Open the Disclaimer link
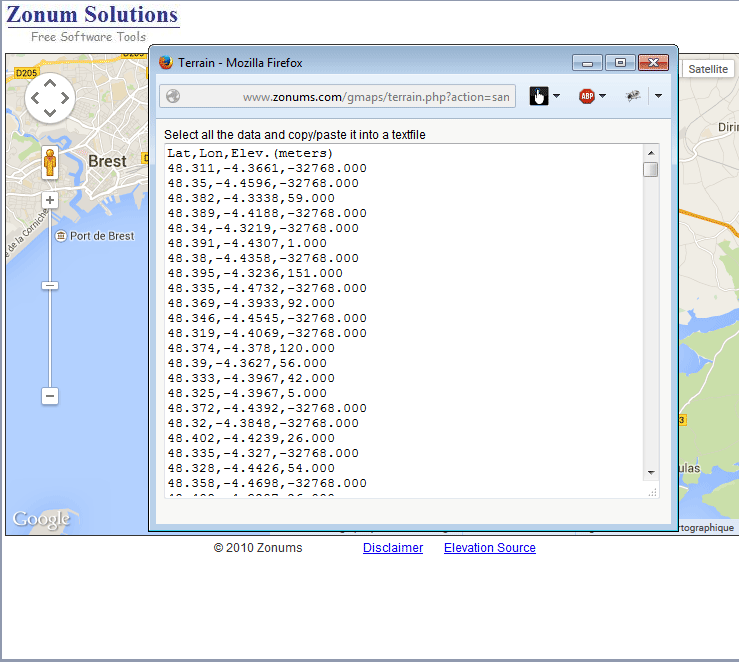Image resolution: width=739 pixels, height=662 pixels. (393, 548)
